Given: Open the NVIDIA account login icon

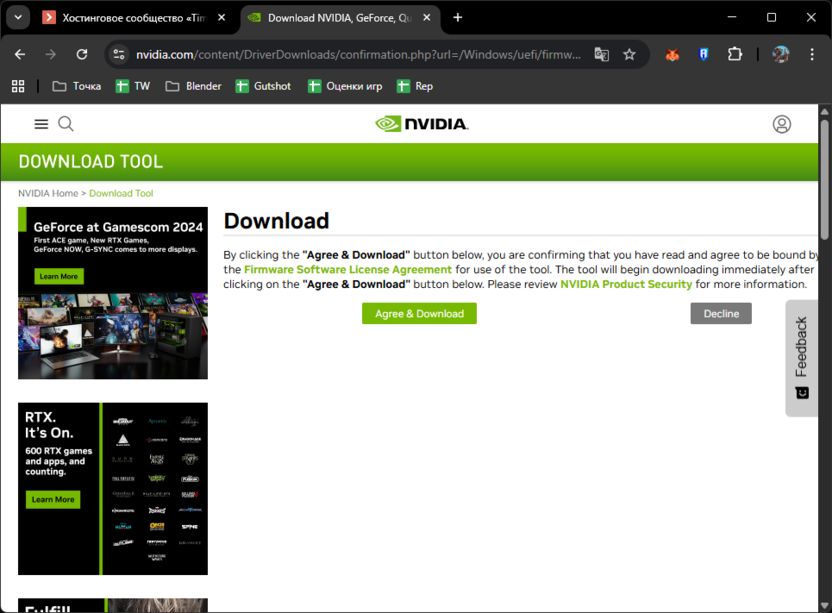Looking at the screenshot, I should [782, 124].
